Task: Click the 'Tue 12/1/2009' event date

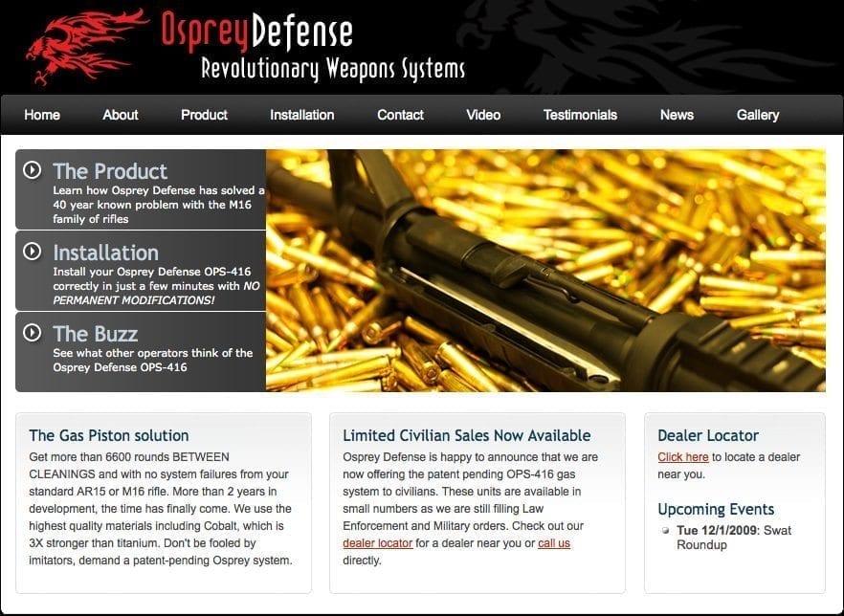Action: coord(717,530)
